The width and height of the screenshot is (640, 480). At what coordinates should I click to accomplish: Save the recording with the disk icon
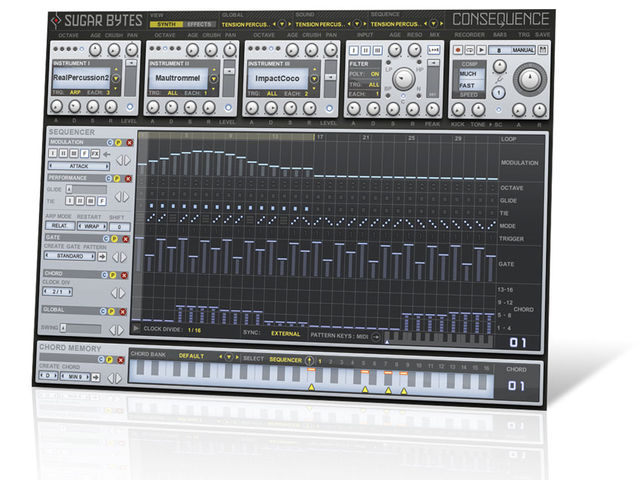point(543,50)
